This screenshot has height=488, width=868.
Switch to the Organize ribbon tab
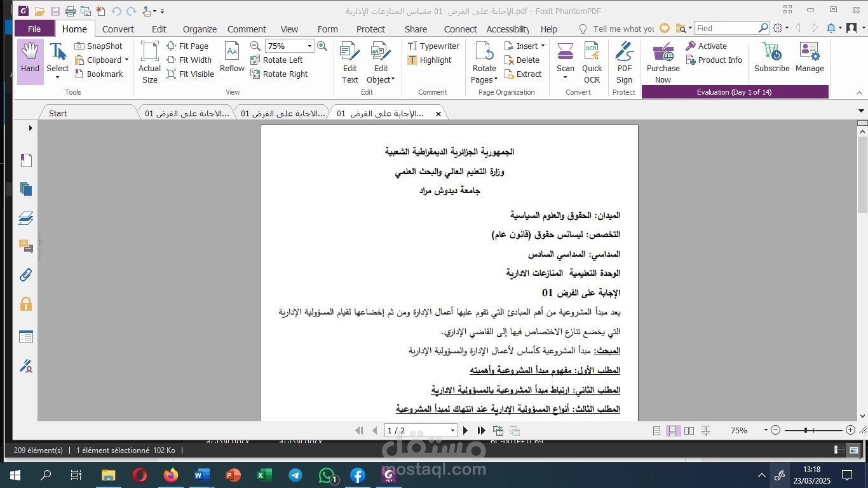(x=200, y=29)
